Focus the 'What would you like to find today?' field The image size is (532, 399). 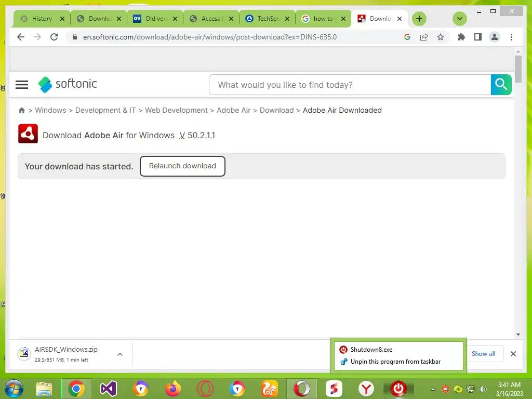350,85
